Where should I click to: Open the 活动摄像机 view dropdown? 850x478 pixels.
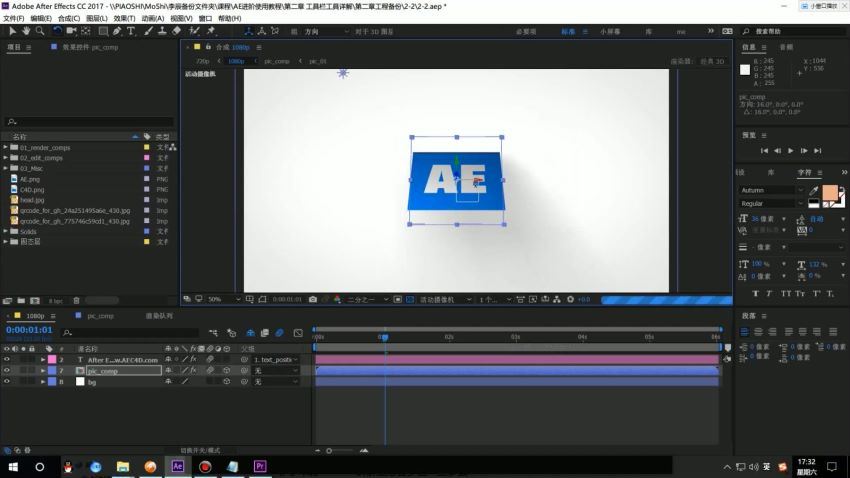pyautogui.click(x=446, y=299)
